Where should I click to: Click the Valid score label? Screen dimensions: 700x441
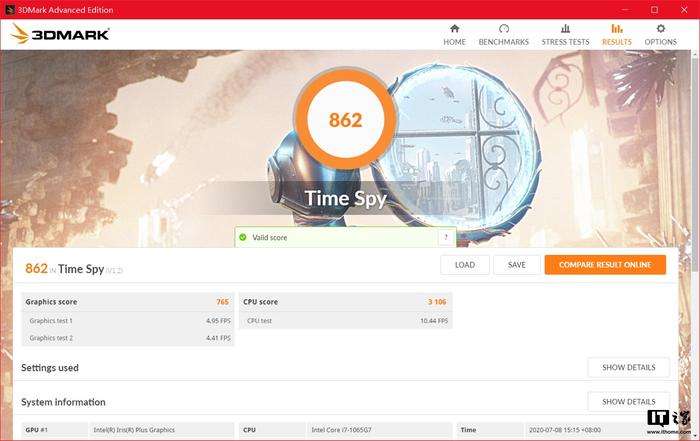click(x=270, y=237)
